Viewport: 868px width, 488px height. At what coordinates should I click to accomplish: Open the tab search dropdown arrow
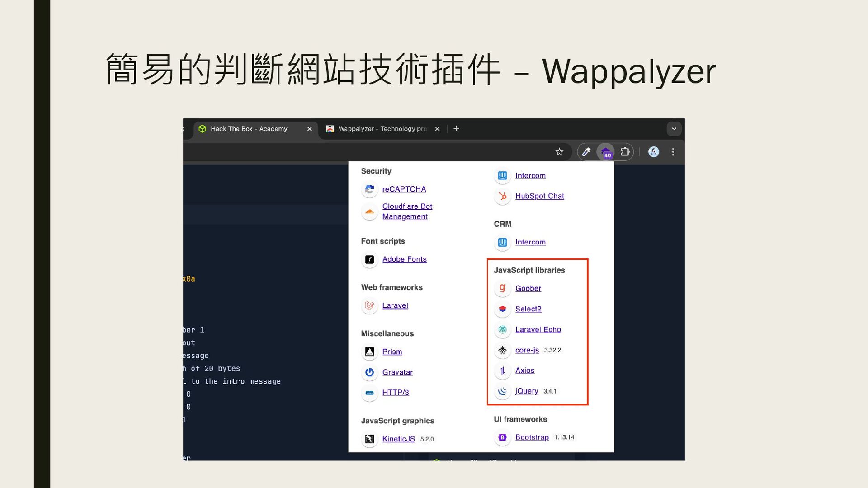[x=674, y=129]
